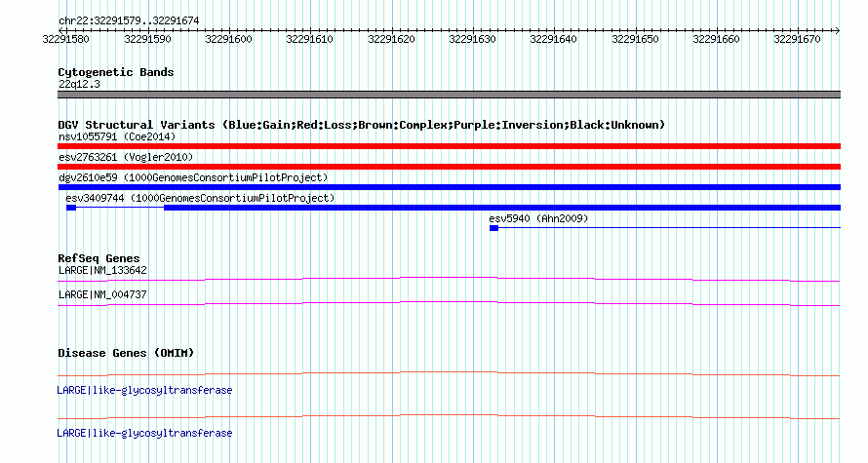
Task: Click ruler position 32291630
Action: 472,39
